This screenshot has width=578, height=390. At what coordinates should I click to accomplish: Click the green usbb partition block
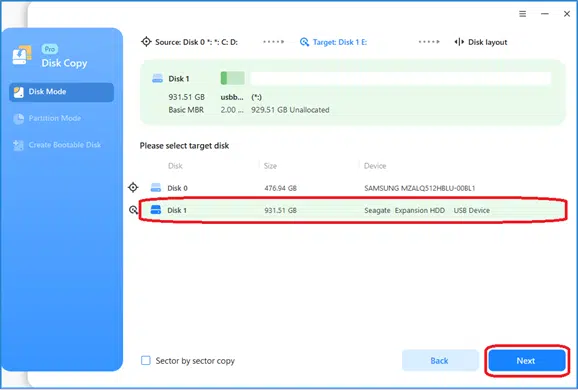click(x=232, y=78)
